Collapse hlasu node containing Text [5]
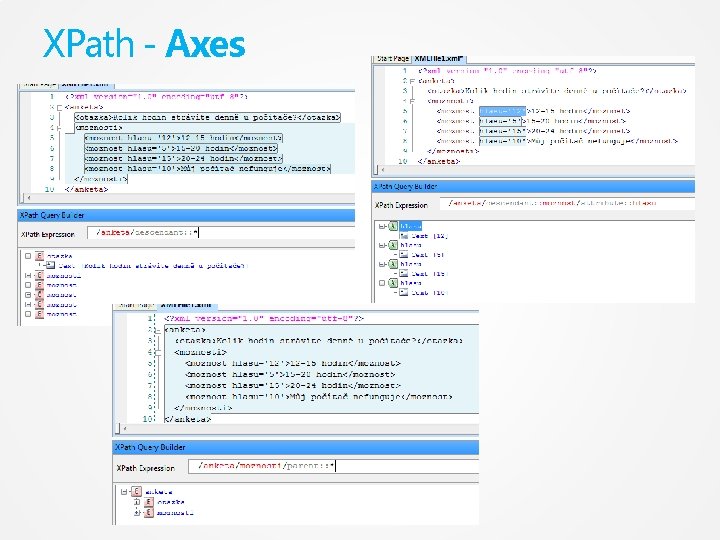720x540 pixels. (382, 245)
